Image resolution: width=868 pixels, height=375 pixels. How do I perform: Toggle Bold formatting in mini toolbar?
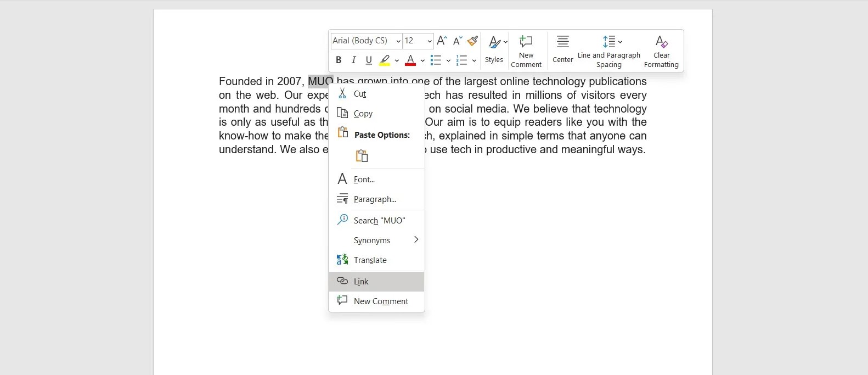coord(339,60)
